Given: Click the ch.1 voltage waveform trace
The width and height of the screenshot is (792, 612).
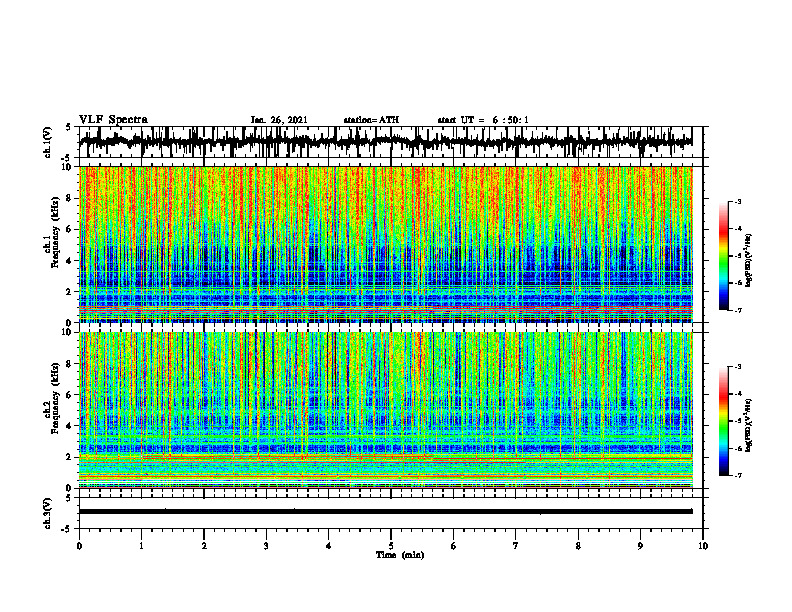Looking at the screenshot, I should tap(385, 142).
